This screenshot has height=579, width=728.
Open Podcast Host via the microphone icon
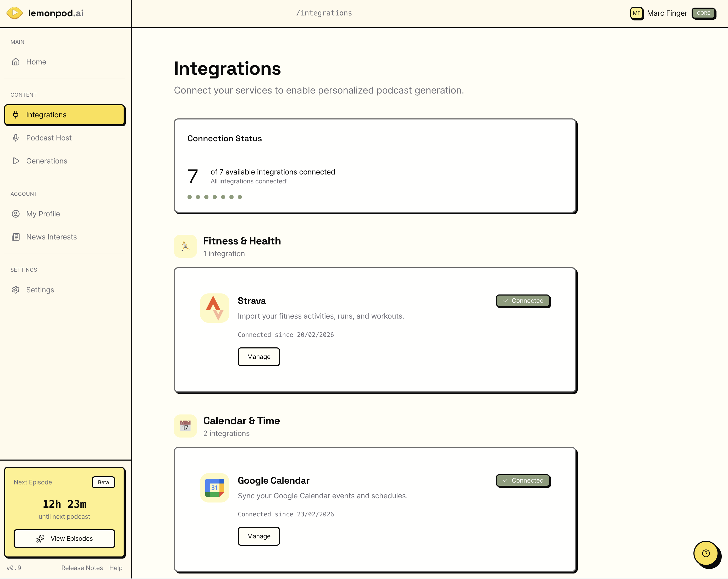pyautogui.click(x=16, y=138)
